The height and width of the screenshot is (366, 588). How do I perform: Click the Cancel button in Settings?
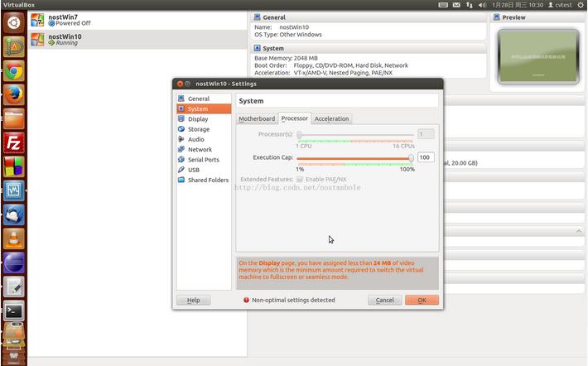coord(385,300)
